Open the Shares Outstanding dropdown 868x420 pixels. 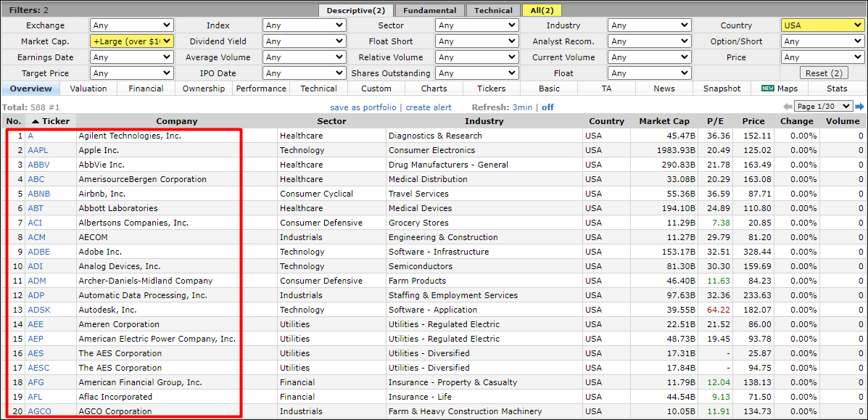[477, 73]
